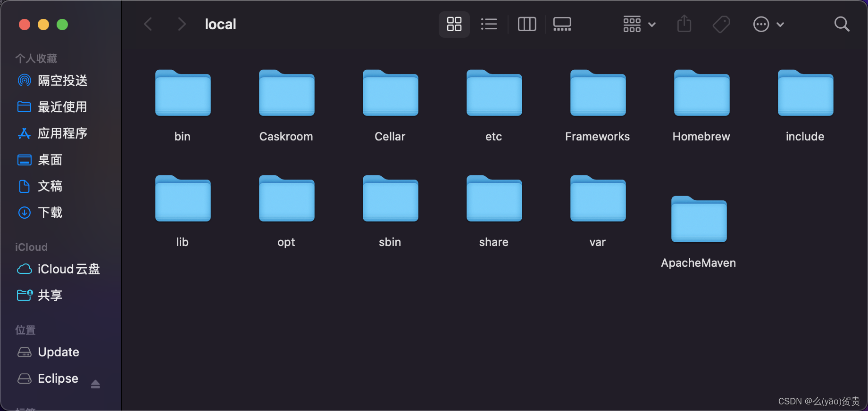Viewport: 868px width, 411px height.
Task: Zoom the Finder window with green button
Action: (62, 25)
